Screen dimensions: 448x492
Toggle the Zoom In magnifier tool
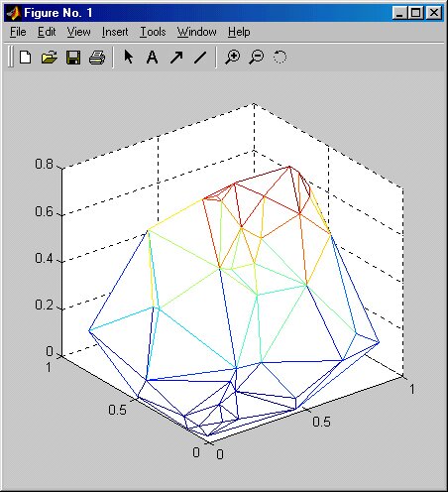coord(233,57)
